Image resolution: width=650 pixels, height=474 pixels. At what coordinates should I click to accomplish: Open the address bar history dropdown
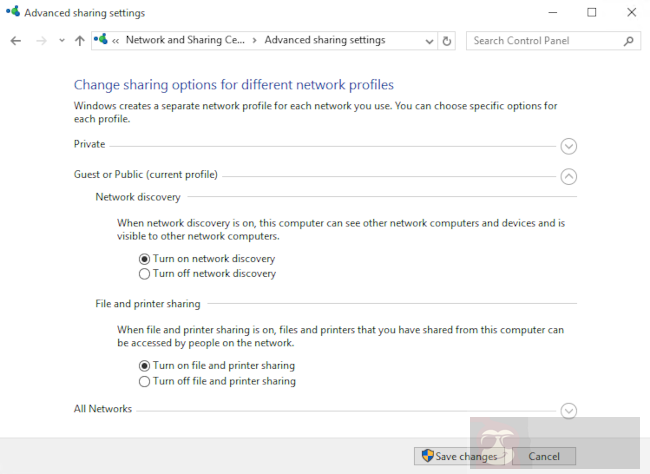[x=429, y=41]
